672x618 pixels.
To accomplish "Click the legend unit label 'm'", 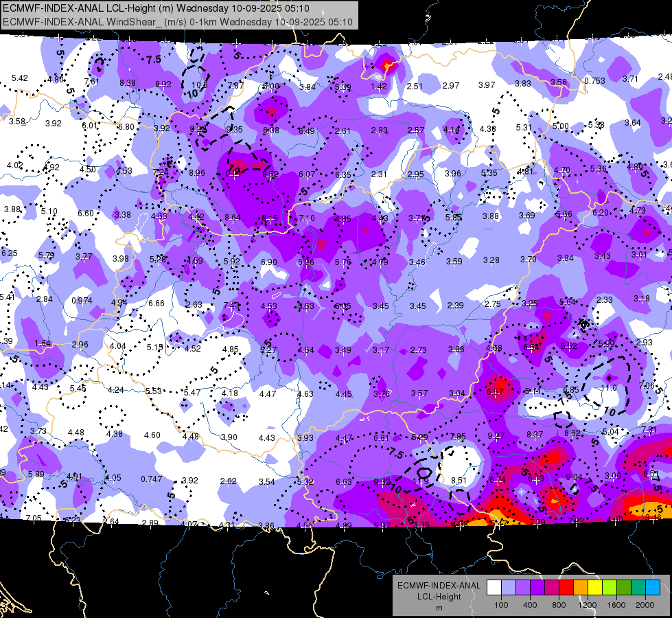I will pyautogui.click(x=439, y=608).
